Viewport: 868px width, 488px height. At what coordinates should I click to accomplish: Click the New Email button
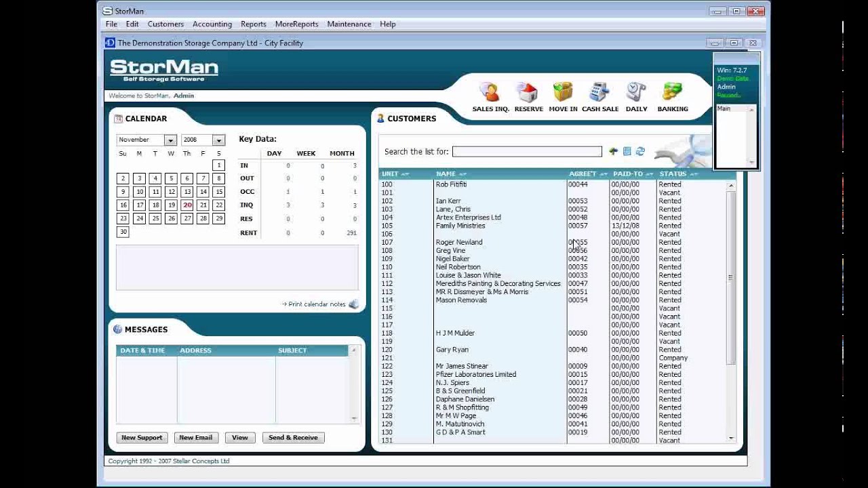tap(195, 438)
